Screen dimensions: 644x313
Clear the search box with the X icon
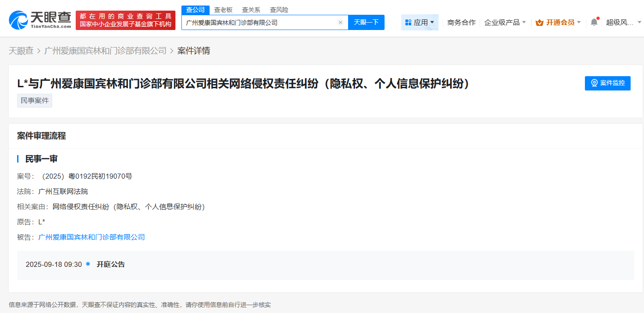[x=340, y=22]
